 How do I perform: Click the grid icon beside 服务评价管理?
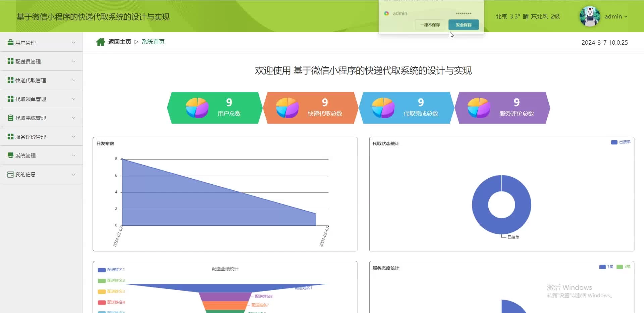pos(10,136)
